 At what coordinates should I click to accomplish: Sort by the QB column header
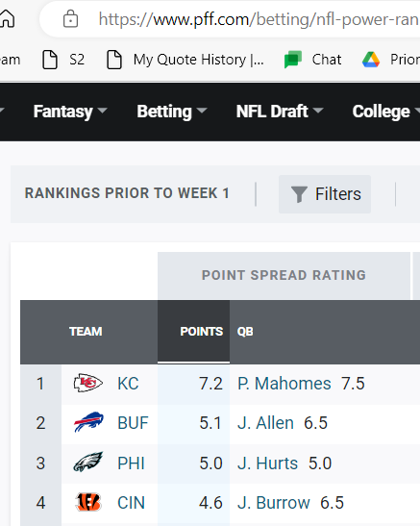245,332
